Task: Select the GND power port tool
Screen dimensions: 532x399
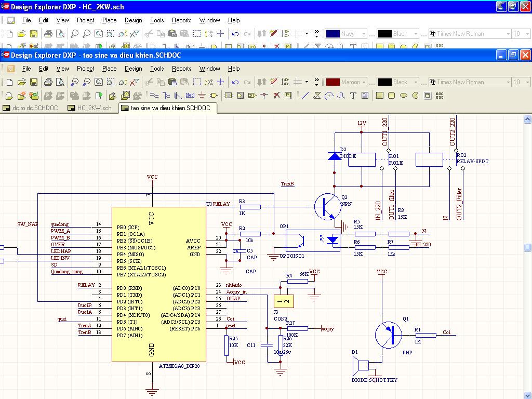Action: point(202,96)
